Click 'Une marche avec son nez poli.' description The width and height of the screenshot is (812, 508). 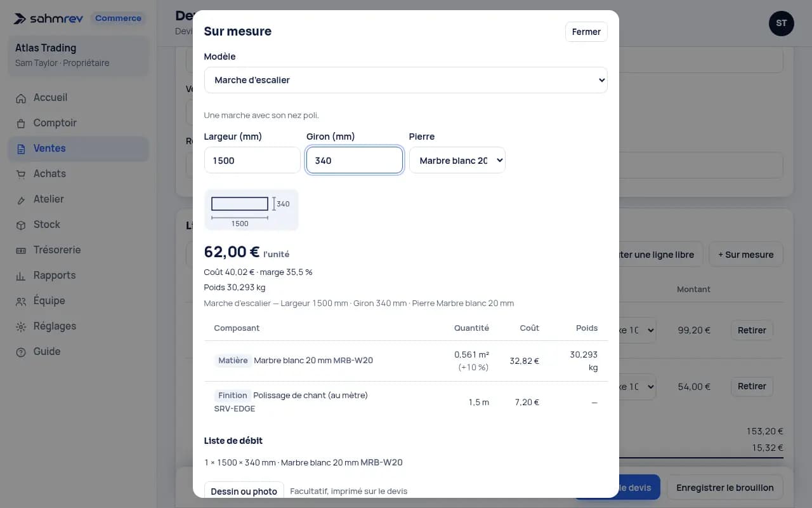[x=261, y=115]
